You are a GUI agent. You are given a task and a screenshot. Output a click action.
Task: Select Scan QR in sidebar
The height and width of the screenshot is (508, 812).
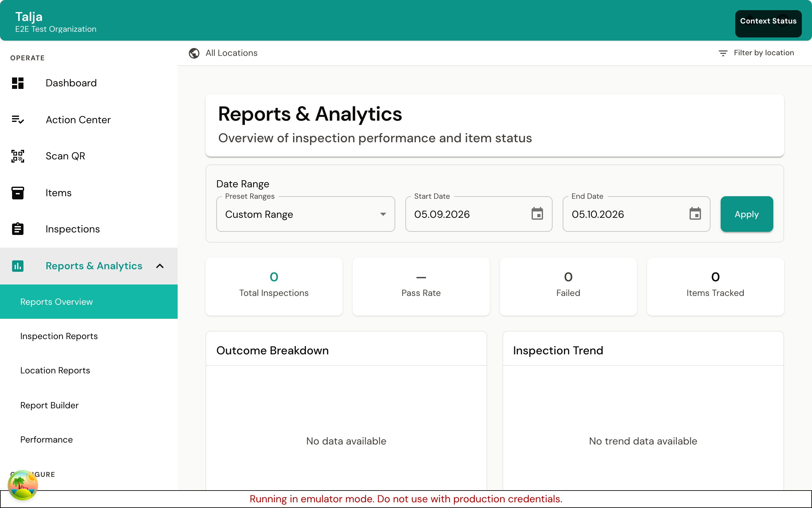(x=89, y=156)
